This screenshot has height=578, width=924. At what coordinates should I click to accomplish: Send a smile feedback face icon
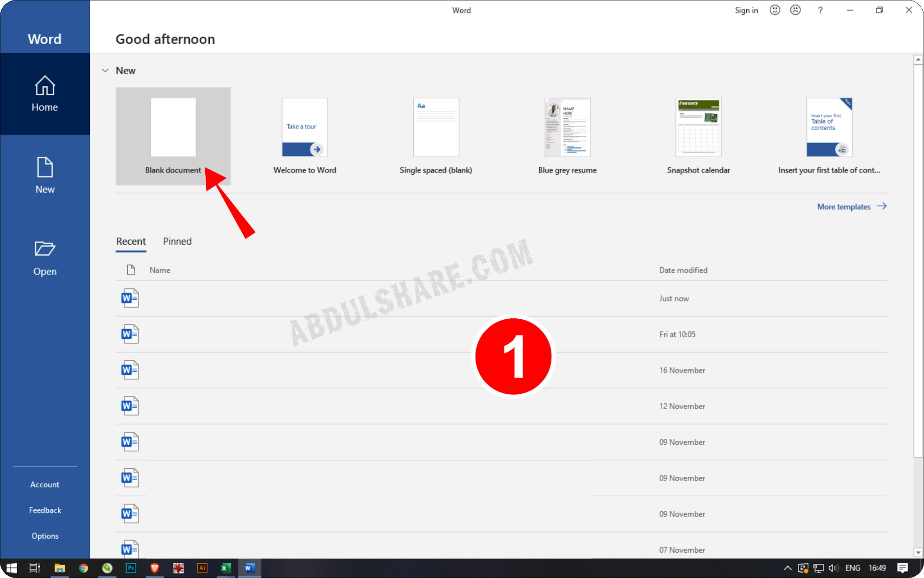pyautogui.click(x=775, y=10)
